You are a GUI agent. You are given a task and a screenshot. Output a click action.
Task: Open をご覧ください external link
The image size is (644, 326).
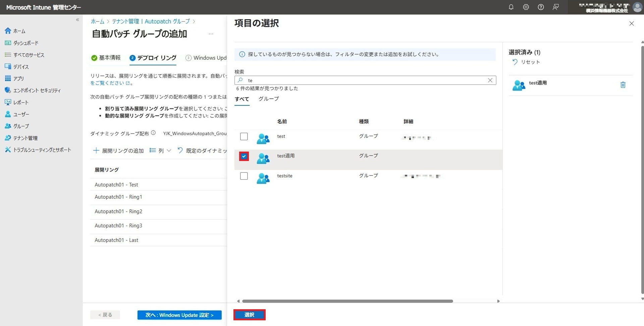coord(110,83)
